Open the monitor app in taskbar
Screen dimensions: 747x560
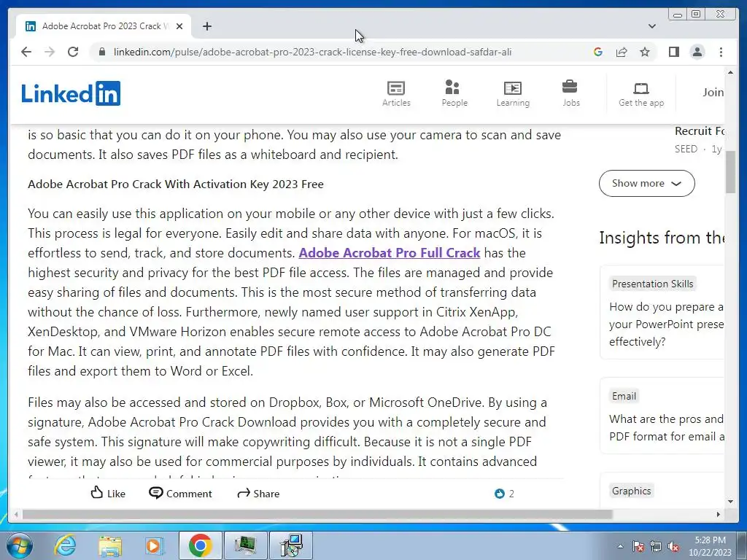(245, 545)
